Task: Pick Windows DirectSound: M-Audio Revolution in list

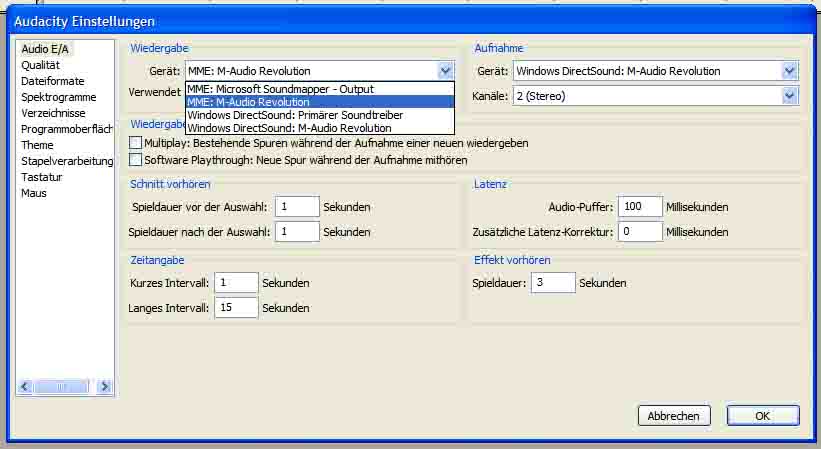Action: pos(289,128)
